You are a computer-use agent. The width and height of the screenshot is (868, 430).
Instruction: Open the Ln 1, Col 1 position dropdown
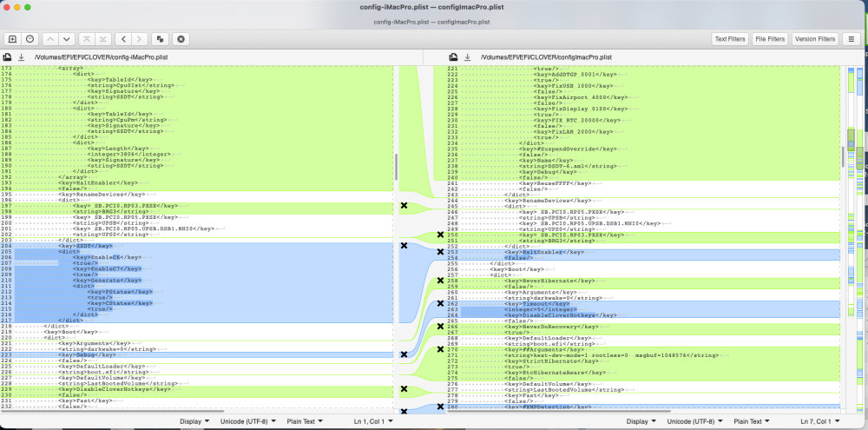[373, 421]
